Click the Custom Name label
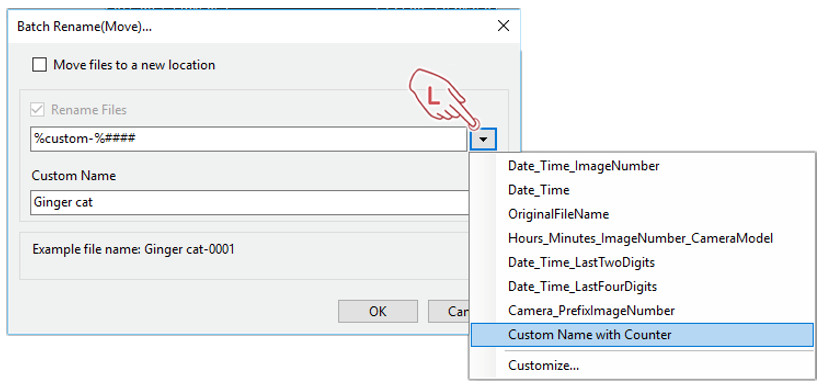Image resolution: width=827 pixels, height=385 pixels. [74, 176]
